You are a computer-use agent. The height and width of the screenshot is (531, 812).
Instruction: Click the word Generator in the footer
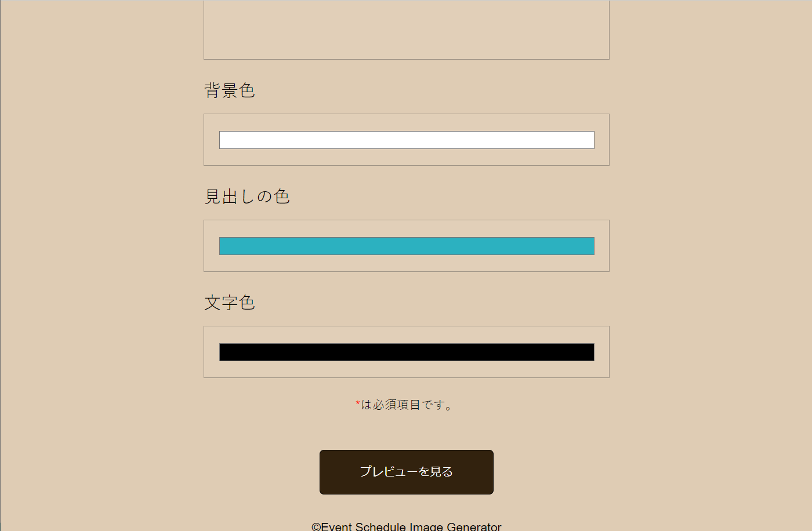pos(474,526)
